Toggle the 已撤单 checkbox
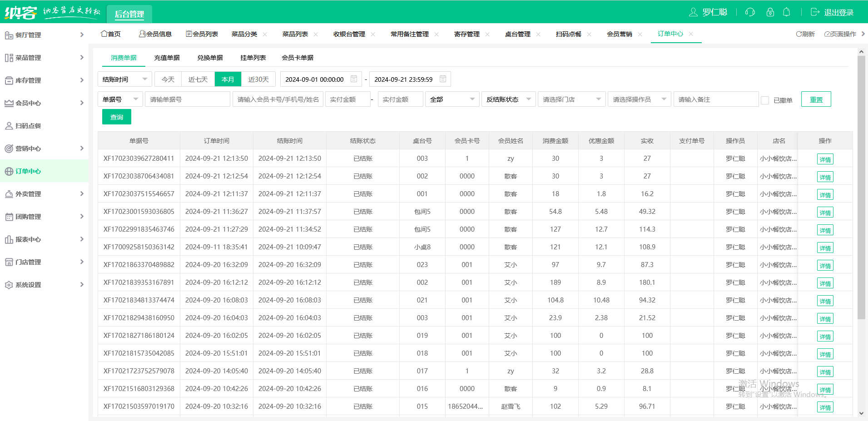The image size is (868, 421). tap(765, 100)
